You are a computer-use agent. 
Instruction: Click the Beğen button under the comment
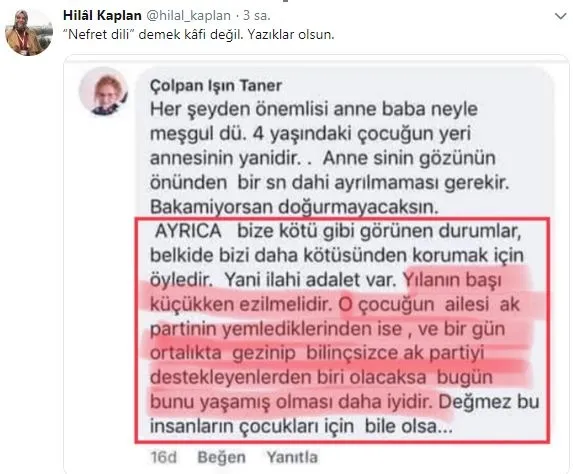point(221,457)
